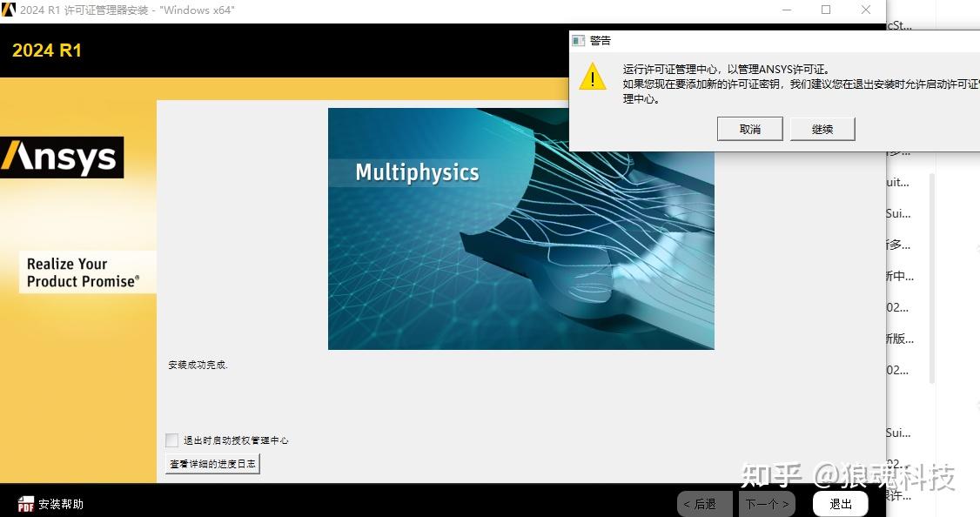This screenshot has width=980, height=517.
Task: Click 取消 in the warning dialog
Action: tap(749, 128)
